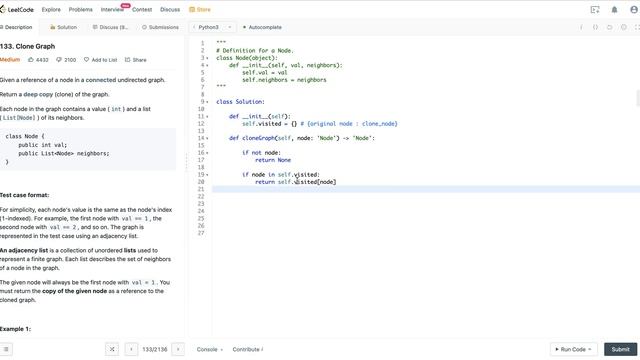Switch to the Discuss tab in the problem panel
This screenshot has width=640, height=360.
110,27
